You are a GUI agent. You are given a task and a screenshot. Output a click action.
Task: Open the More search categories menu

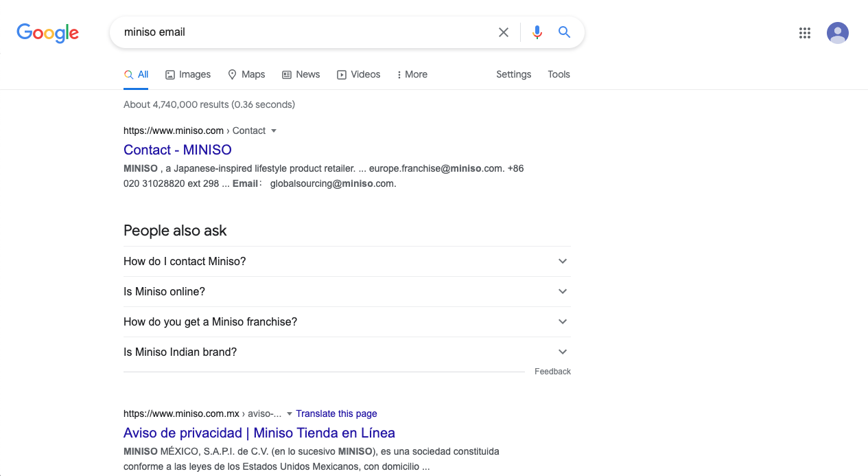(x=412, y=74)
